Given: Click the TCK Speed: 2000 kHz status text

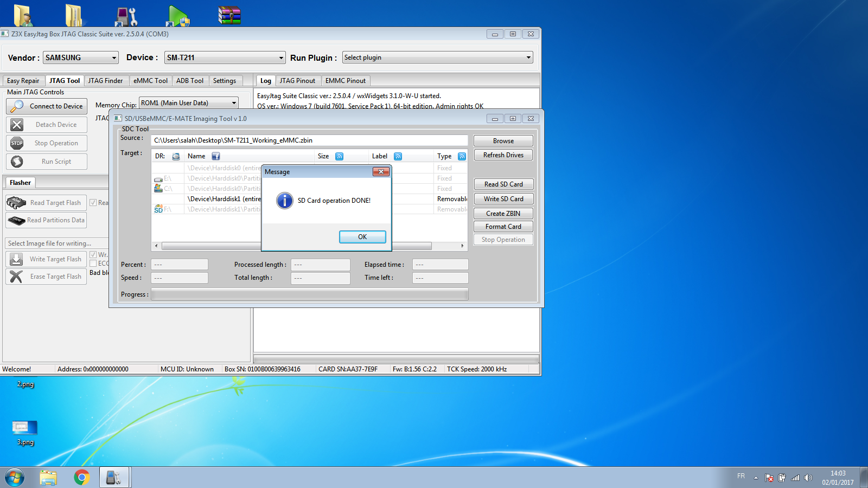Looking at the screenshot, I should point(477,369).
